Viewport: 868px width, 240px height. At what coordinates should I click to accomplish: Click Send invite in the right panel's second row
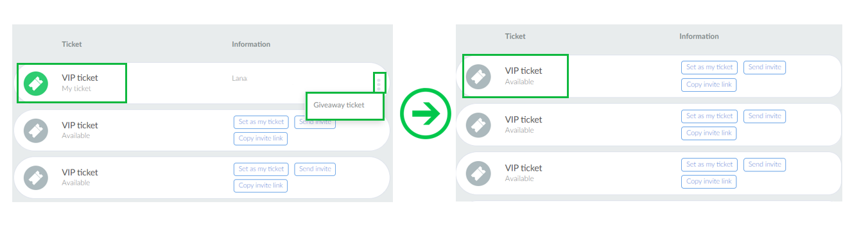pyautogui.click(x=765, y=116)
